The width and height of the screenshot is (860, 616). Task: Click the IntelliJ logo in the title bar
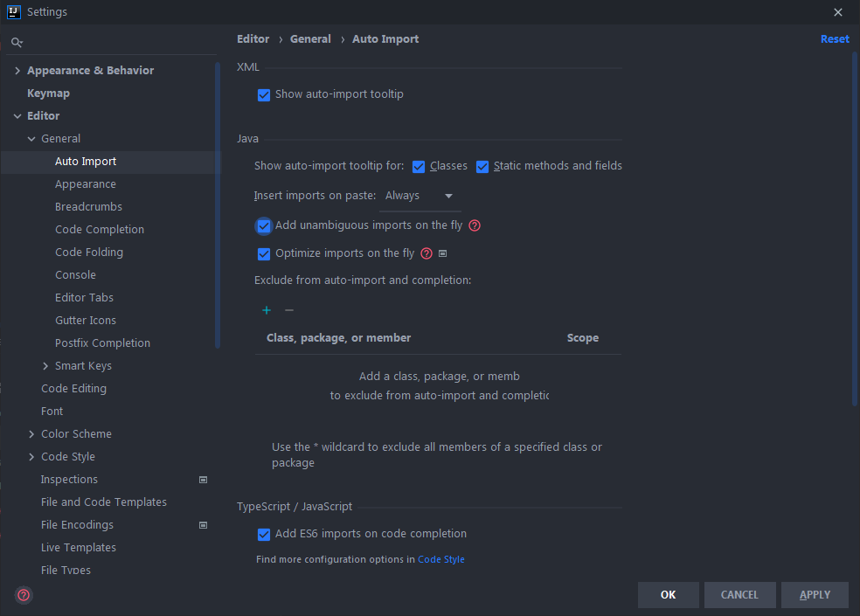click(x=14, y=12)
